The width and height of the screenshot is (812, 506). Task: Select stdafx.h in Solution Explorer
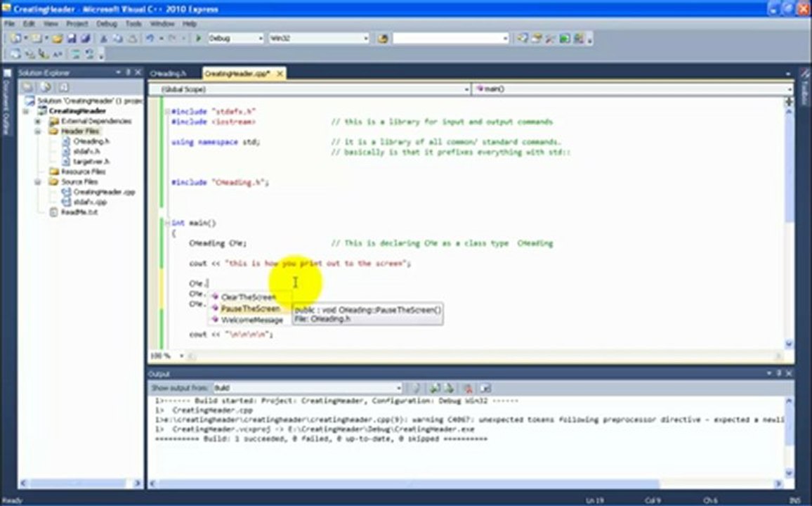(87, 151)
